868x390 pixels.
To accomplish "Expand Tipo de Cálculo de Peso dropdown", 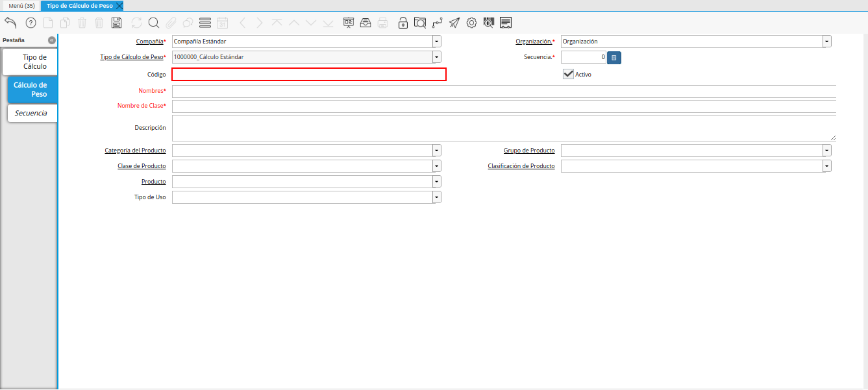I will pos(436,57).
